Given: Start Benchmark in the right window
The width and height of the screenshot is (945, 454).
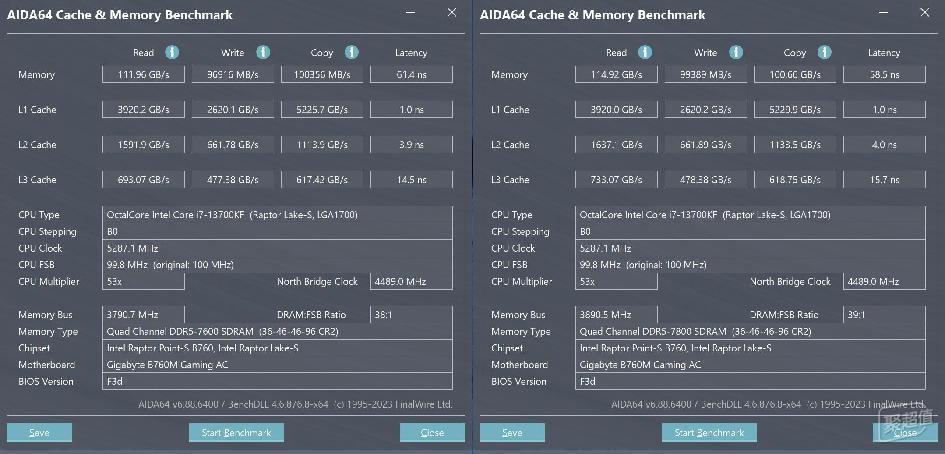Looking at the screenshot, I should [x=709, y=432].
